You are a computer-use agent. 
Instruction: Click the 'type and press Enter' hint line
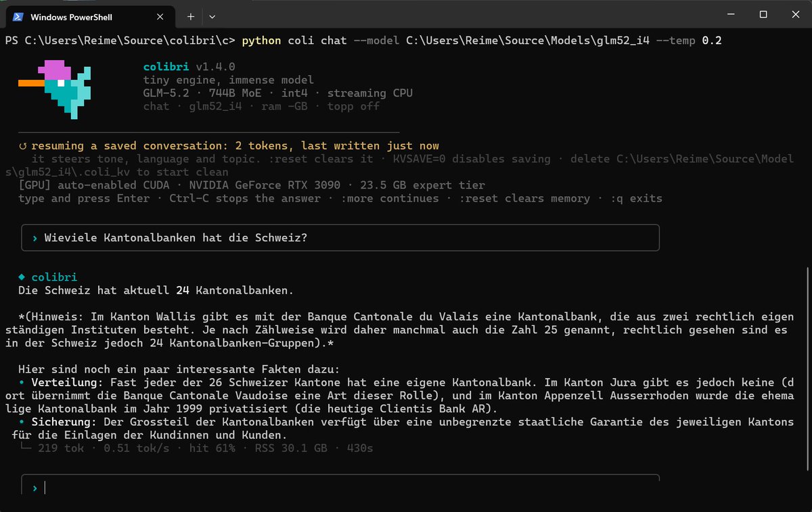(340, 198)
